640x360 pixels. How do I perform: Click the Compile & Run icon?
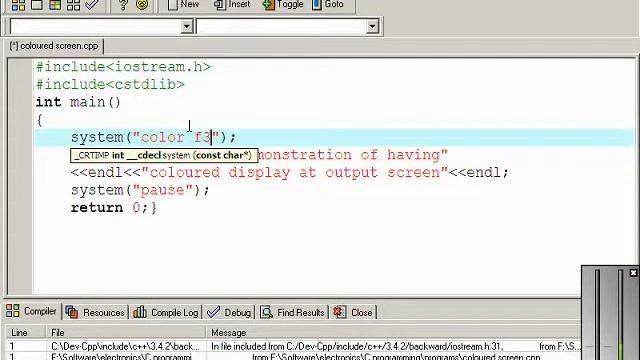55,4
